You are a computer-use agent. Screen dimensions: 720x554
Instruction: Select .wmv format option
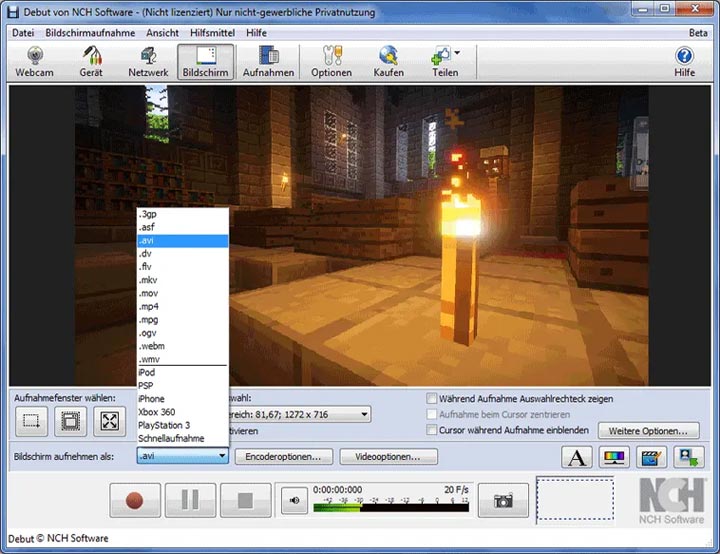coord(183,359)
